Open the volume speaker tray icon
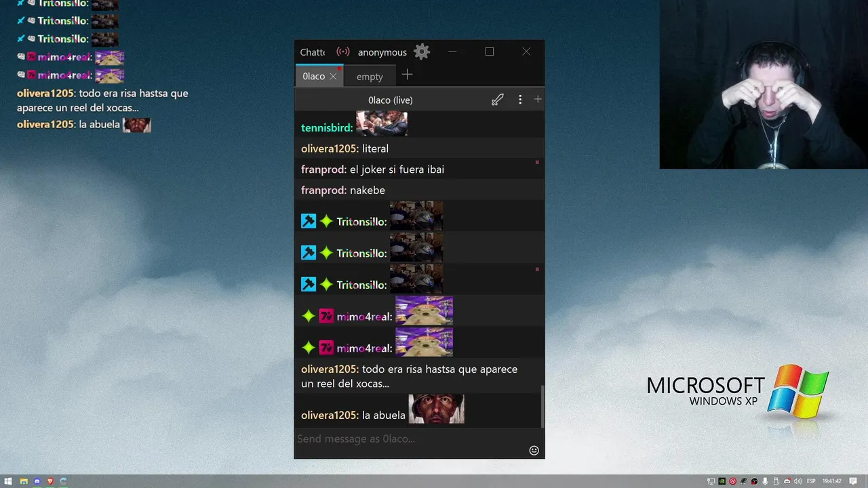This screenshot has width=868, height=488. click(x=797, y=481)
